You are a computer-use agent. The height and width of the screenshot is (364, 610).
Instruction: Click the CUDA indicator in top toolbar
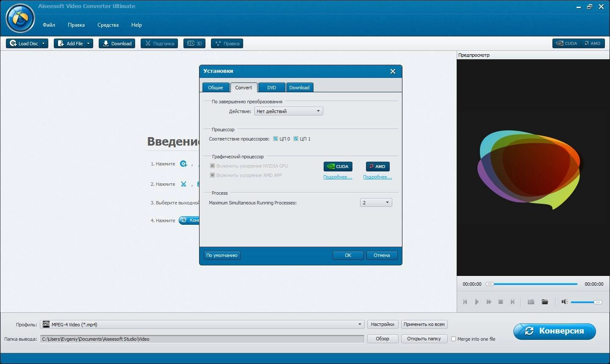567,43
